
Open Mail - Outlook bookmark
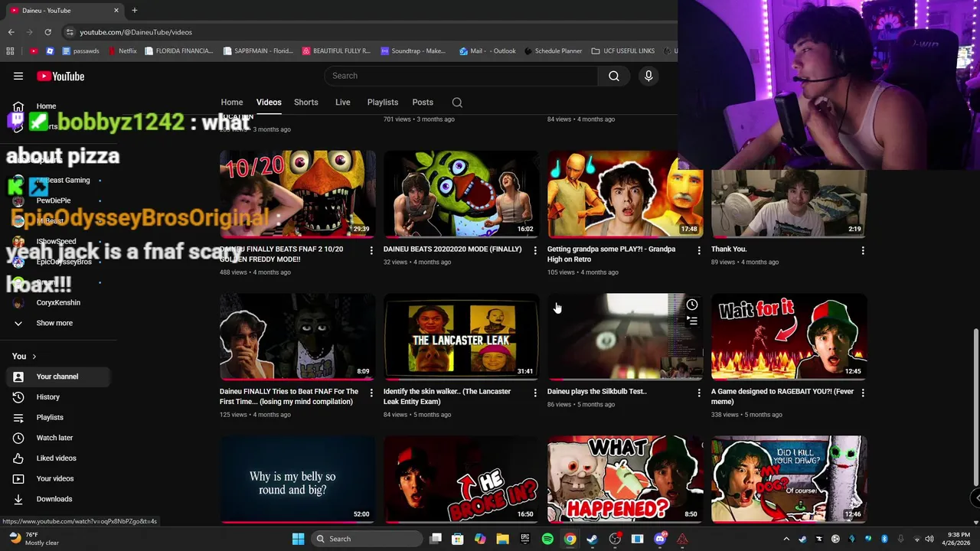(x=488, y=51)
